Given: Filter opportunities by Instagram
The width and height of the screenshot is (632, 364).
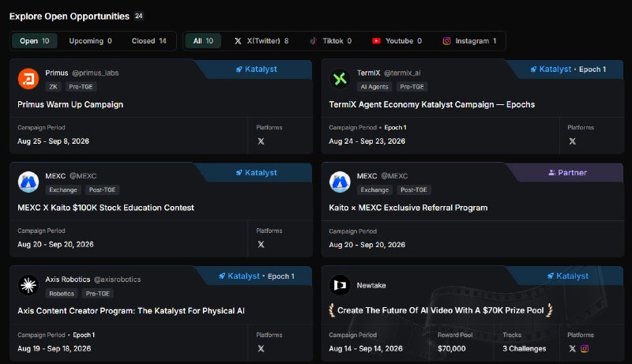Looking at the screenshot, I should click(x=469, y=41).
